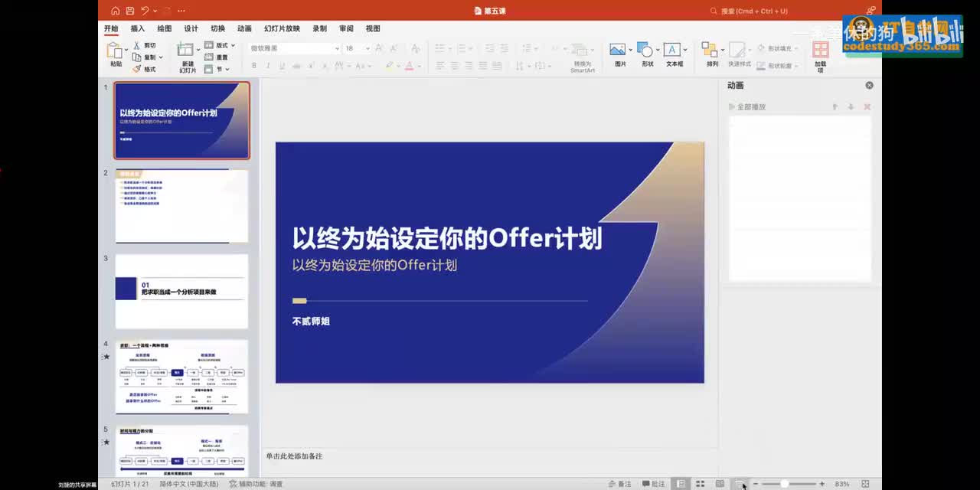
Task: Click the 形状 shapes icon
Action: coord(645,50)
